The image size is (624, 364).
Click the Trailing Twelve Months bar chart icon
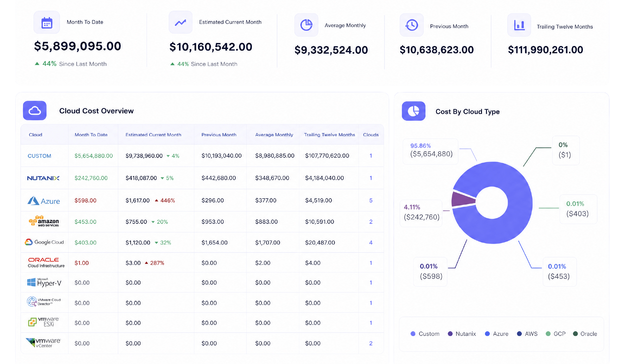click(x=519, y=25)
